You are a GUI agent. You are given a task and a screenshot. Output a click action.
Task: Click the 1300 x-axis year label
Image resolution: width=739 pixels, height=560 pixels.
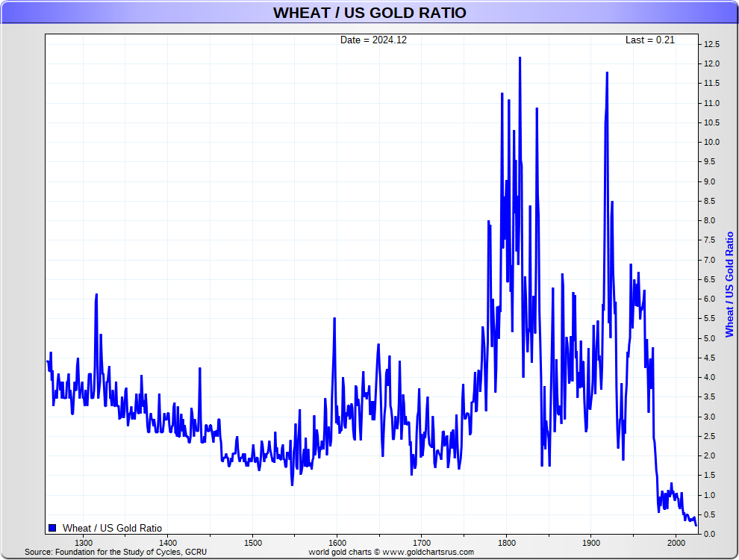point(84,542)
